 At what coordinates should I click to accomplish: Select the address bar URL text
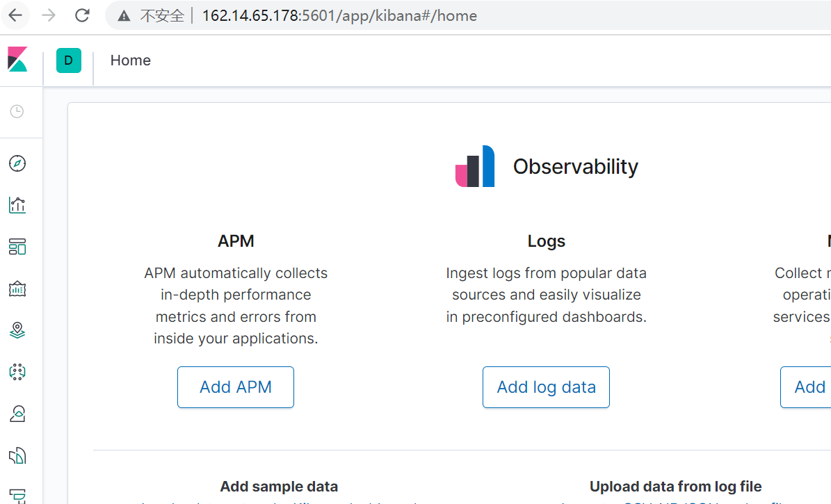point(339,16)
